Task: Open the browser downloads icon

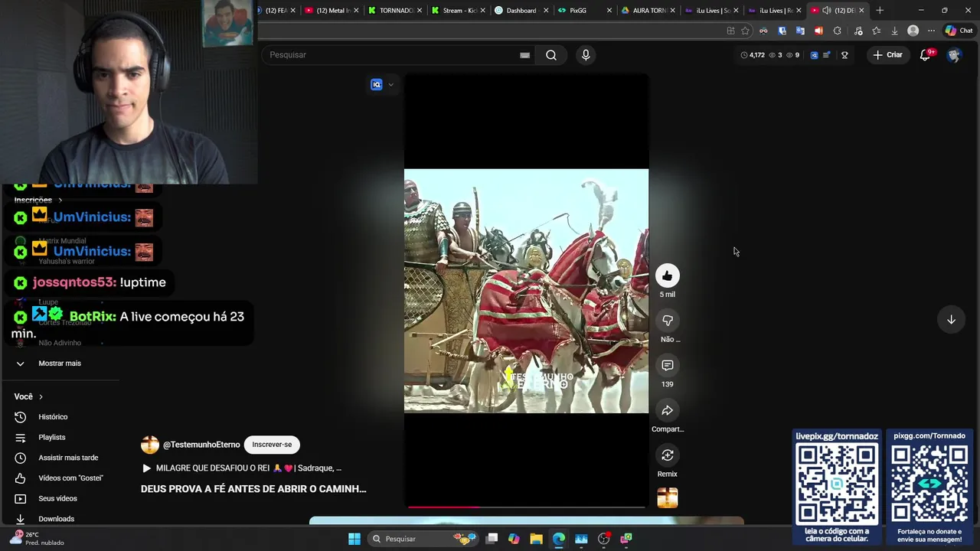Action: 894,31
